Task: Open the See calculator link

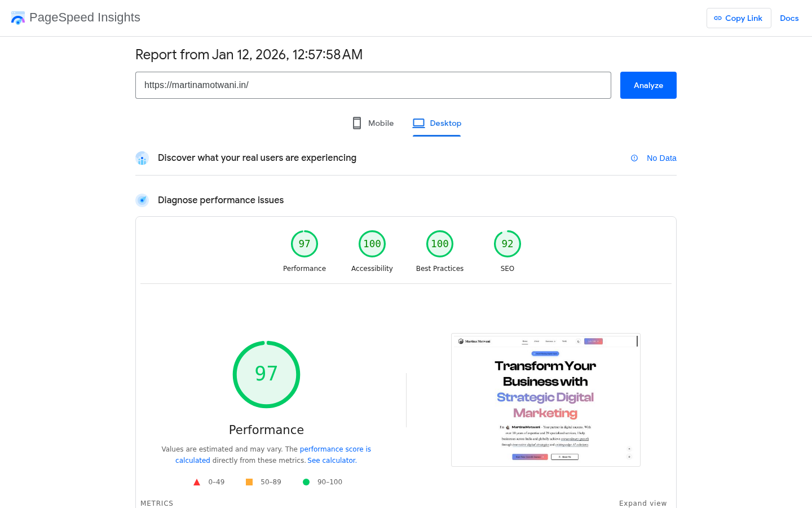Action: coord(331,460)
